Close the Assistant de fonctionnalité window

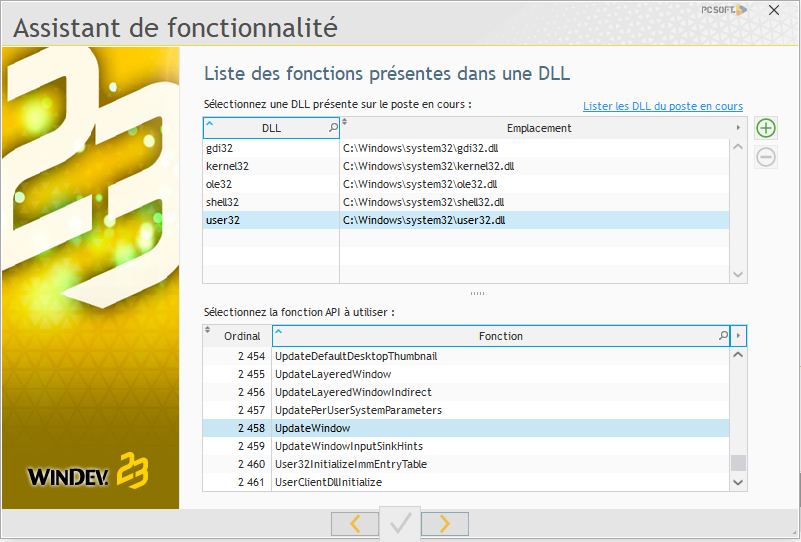pyautogui.click(x=774, y=10)
